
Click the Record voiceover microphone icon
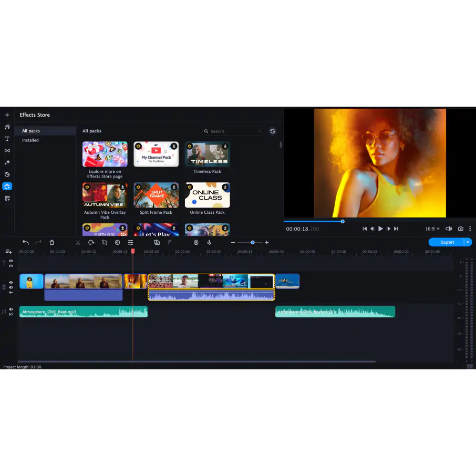[x=209, y=242]
